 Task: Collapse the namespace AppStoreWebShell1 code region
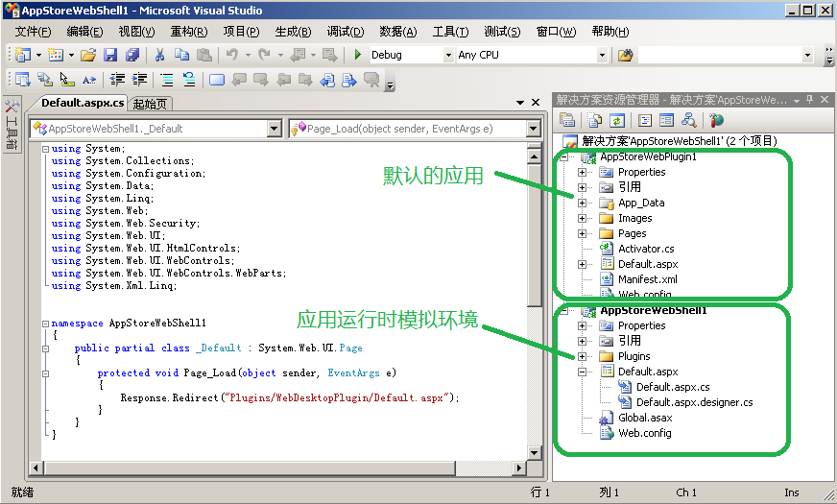(45, 324)
